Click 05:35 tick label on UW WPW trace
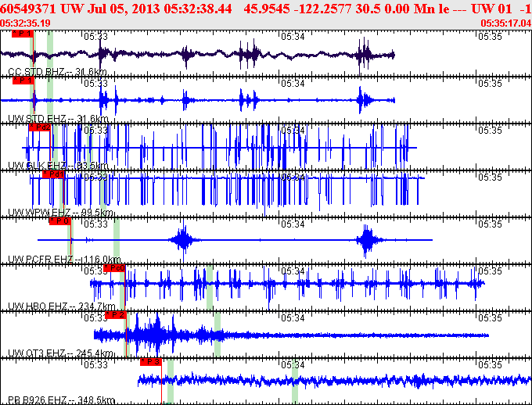This screenshot has height=405, width=532. tap(490, 177)
